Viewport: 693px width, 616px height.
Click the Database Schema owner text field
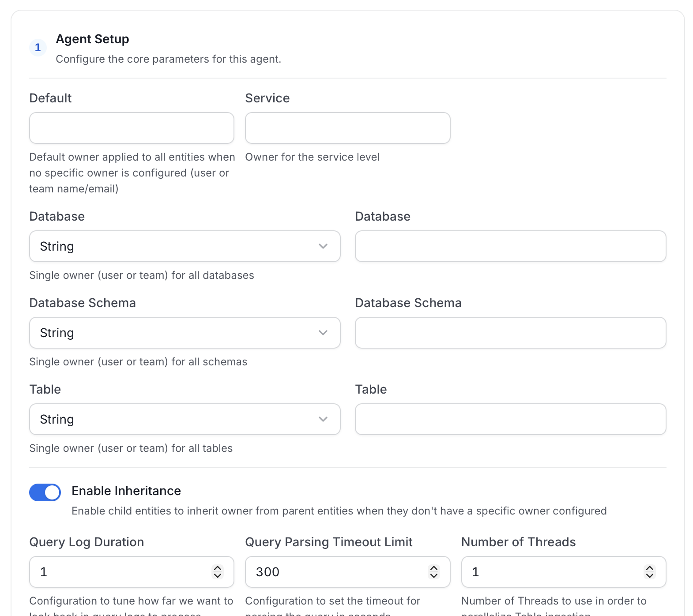[511, 333]
